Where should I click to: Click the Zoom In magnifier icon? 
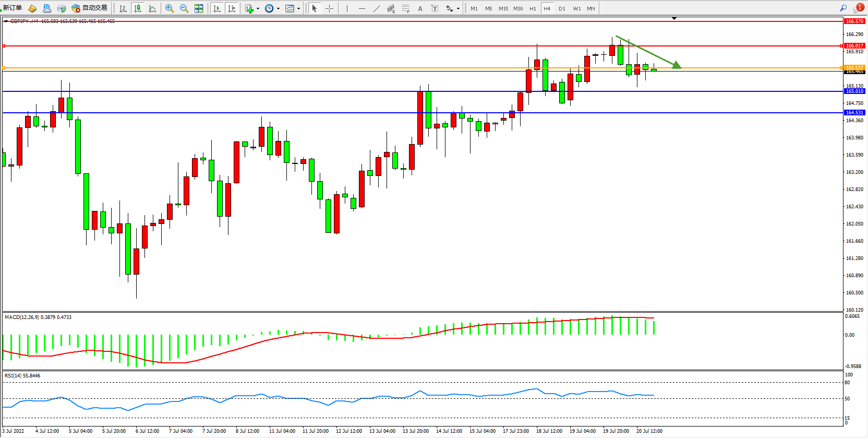click(170, 8)
